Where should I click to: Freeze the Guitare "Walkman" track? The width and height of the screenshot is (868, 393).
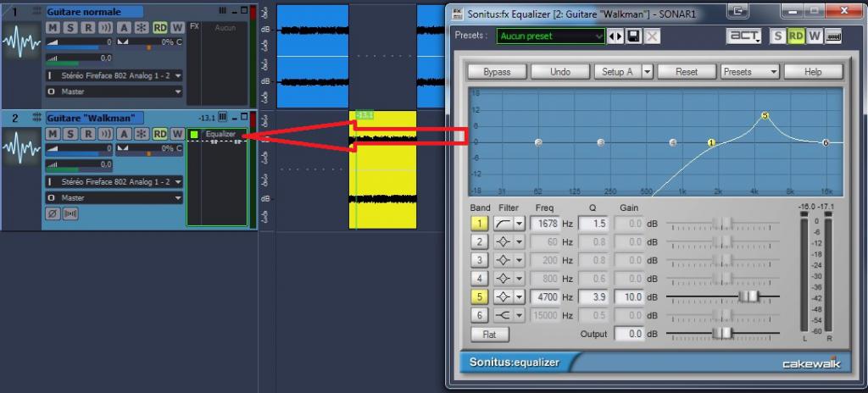click(142, 134)
